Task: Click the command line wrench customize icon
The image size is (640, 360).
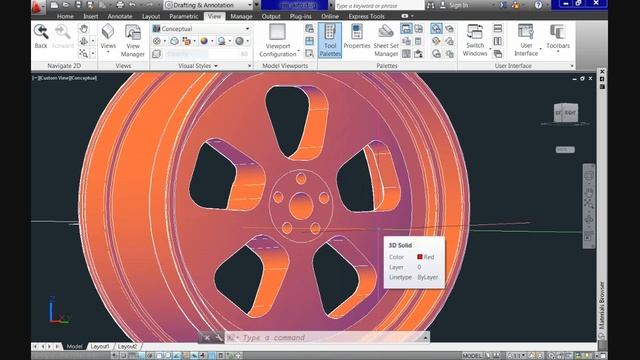Action: (219, 338)
